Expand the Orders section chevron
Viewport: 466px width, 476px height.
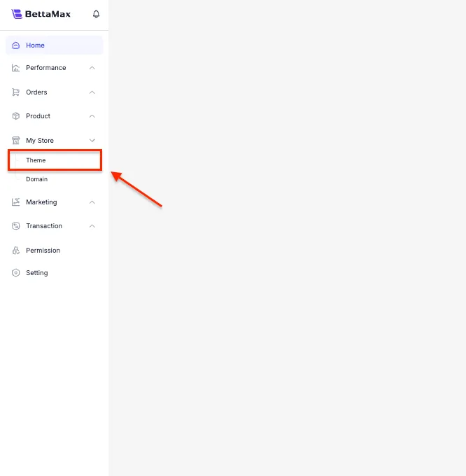coord(92,92)
